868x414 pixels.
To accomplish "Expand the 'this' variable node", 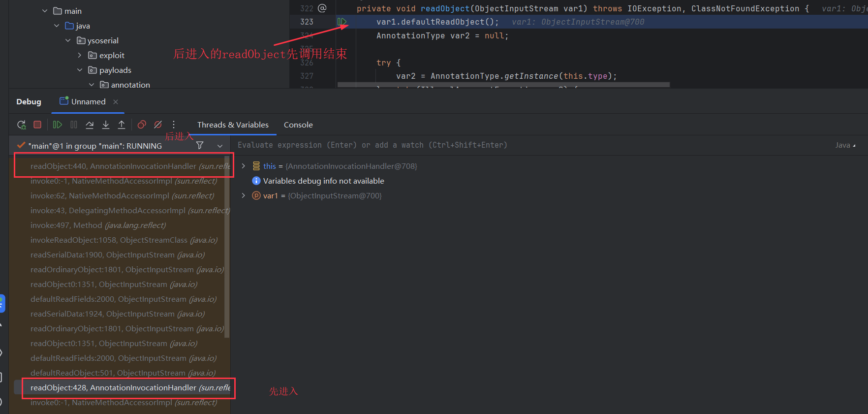I will (x=243, y=166).
